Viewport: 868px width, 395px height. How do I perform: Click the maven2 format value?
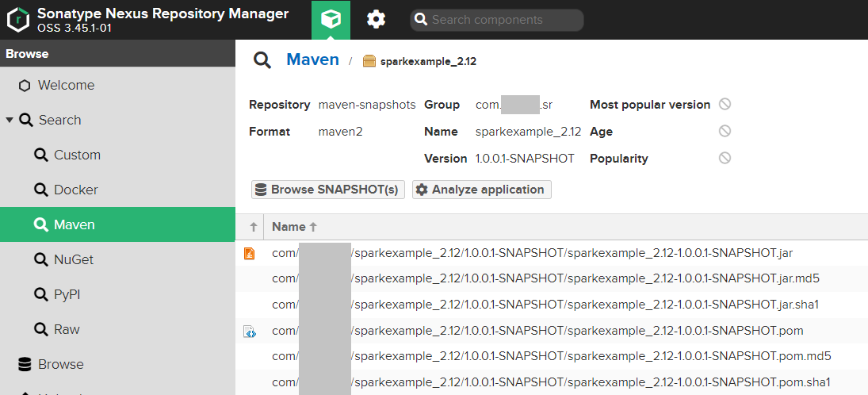coord(340,132)
